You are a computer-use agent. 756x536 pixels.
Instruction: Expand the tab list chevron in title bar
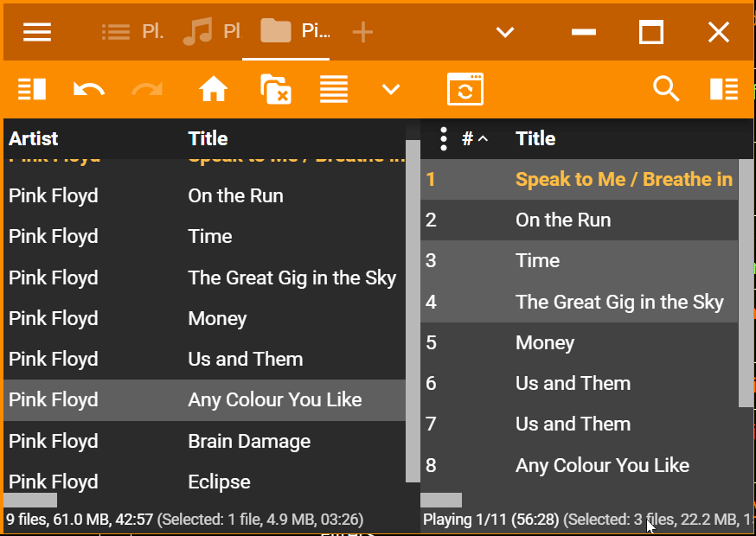pyautogui.click(x=505, y=33)
